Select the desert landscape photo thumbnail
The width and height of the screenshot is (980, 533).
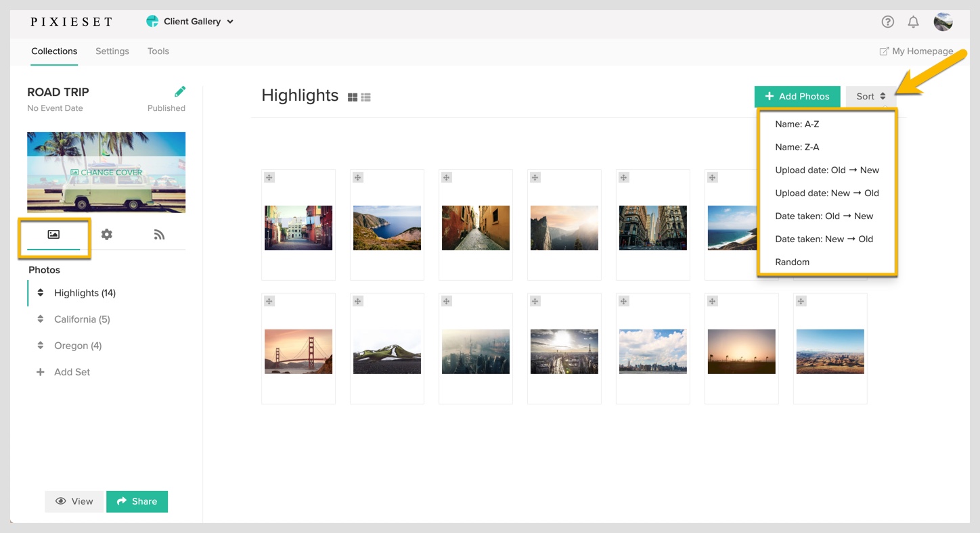tap(830, 352)
